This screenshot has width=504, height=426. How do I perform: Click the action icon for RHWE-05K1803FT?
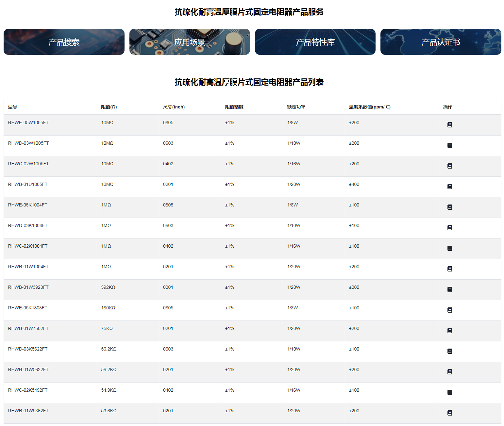449,310
